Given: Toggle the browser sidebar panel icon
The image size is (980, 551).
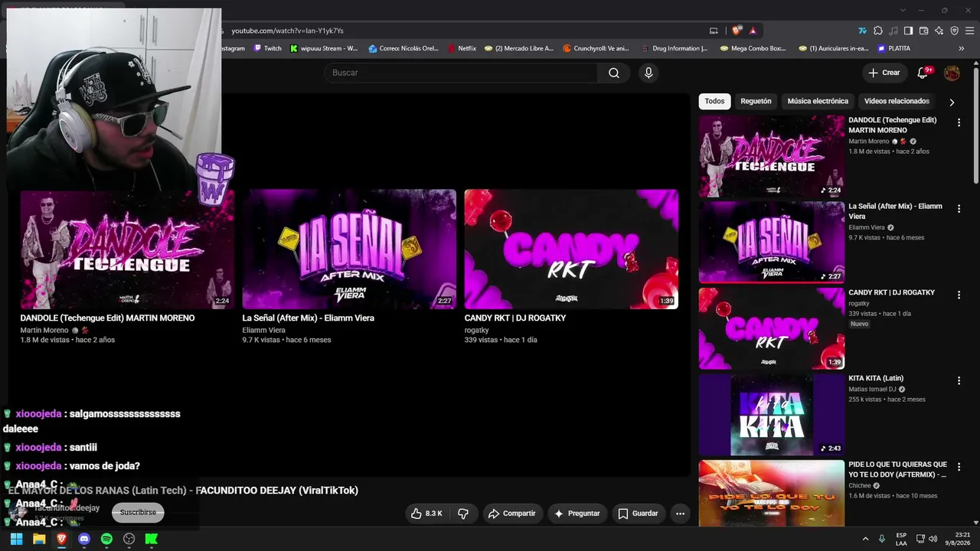Looking at the screenshot, I should 908,31.
